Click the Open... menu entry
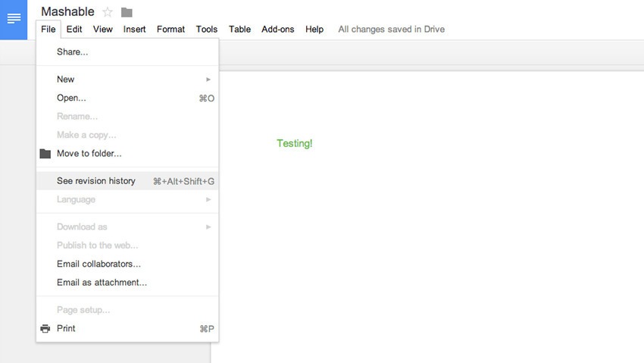Image resolution: width=644 pixels, height=363 pixels. 71,99
